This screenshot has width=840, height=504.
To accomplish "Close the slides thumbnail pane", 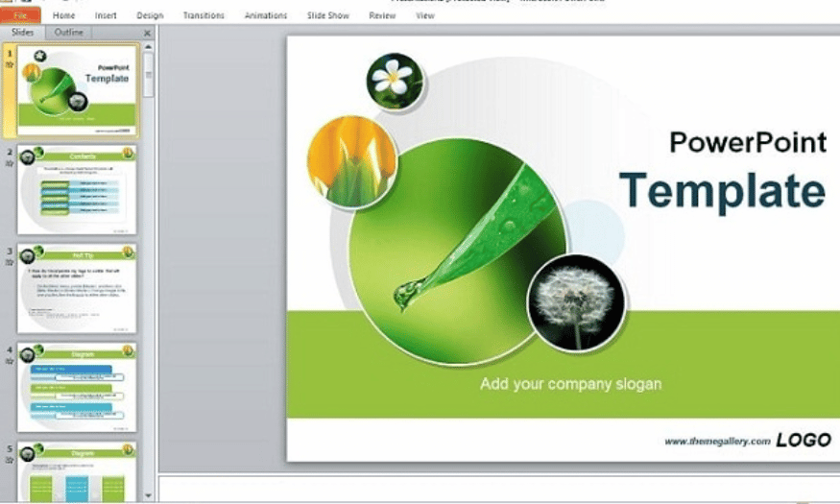I will (147, 34).
